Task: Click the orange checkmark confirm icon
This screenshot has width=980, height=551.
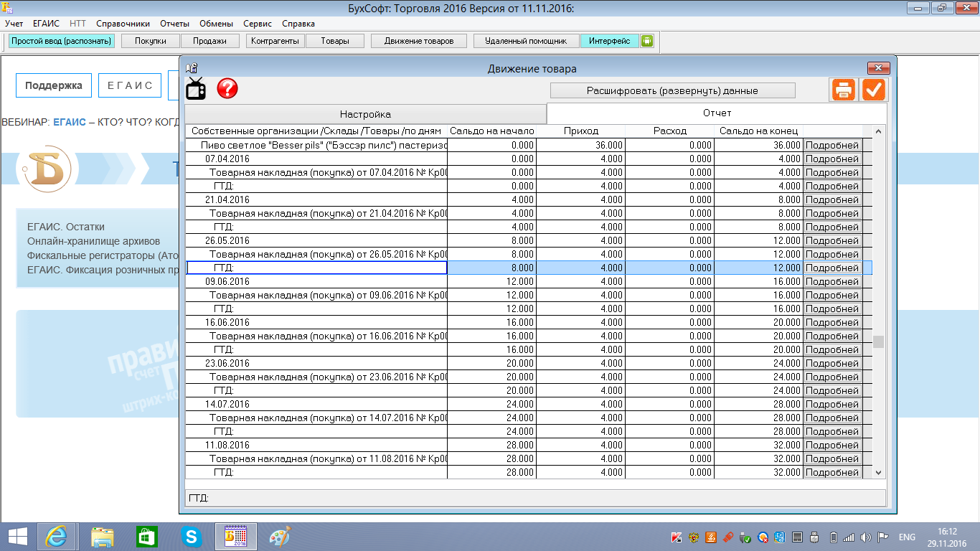Action: pyautogui.click(x=874, y=90)
